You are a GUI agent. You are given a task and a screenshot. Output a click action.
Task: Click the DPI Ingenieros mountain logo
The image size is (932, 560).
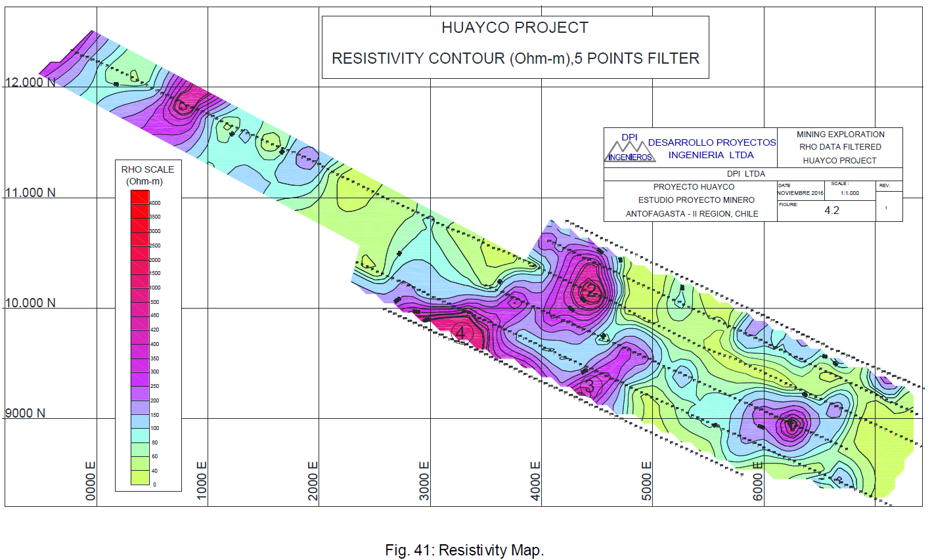pos(629,149)
